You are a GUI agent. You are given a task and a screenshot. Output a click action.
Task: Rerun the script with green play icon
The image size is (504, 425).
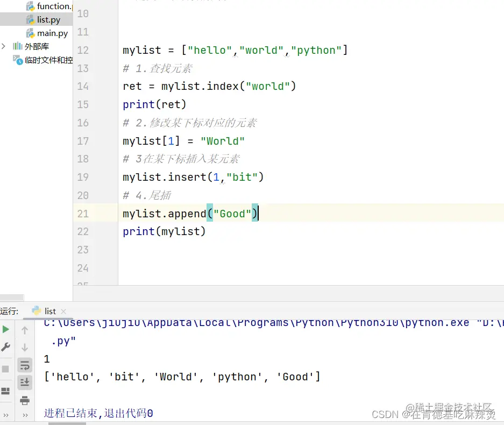pos(5,329)
